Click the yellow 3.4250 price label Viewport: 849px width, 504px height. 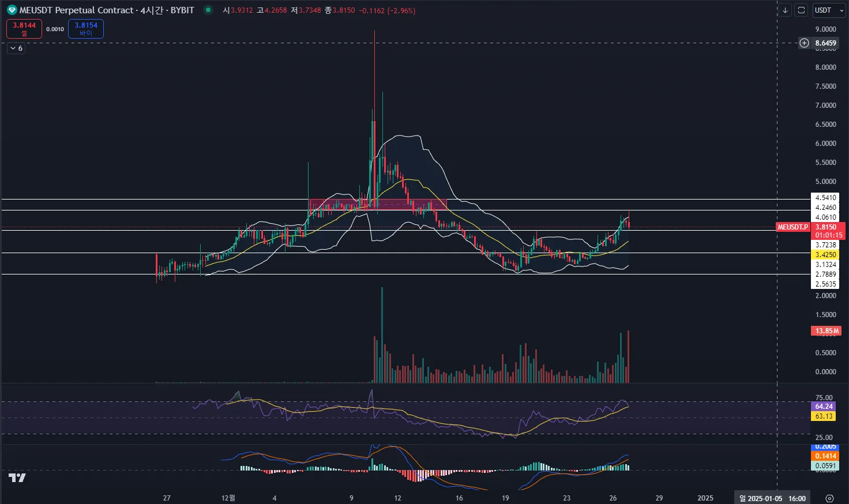825,254
